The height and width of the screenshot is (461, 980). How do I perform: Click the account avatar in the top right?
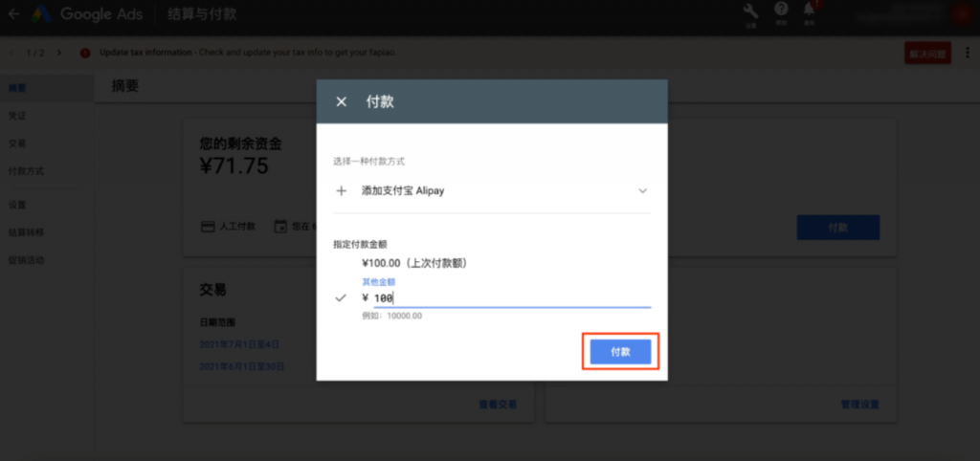pos(960,13)
